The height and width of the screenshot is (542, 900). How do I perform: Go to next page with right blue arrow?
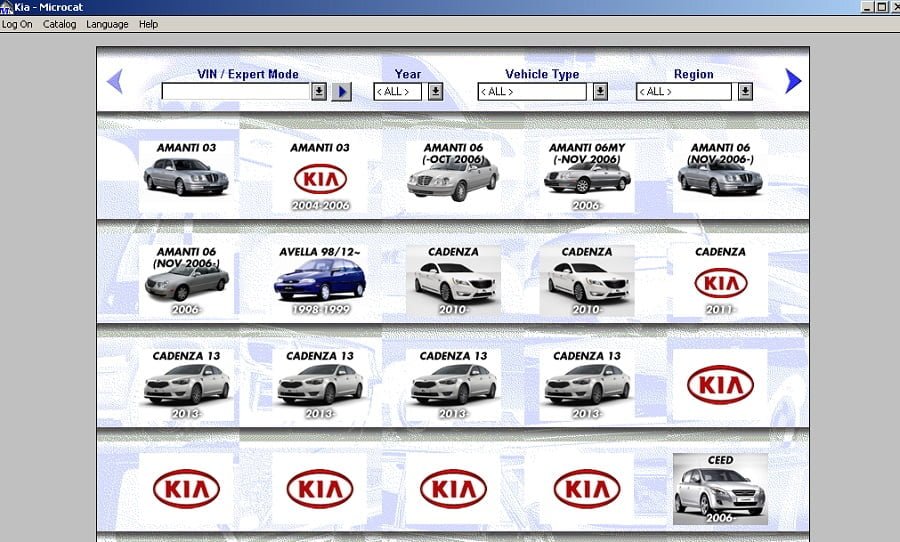coord(793,81)
